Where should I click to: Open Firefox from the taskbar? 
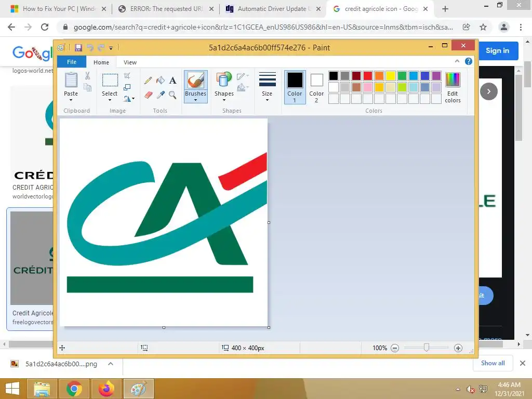click(107, 389)
